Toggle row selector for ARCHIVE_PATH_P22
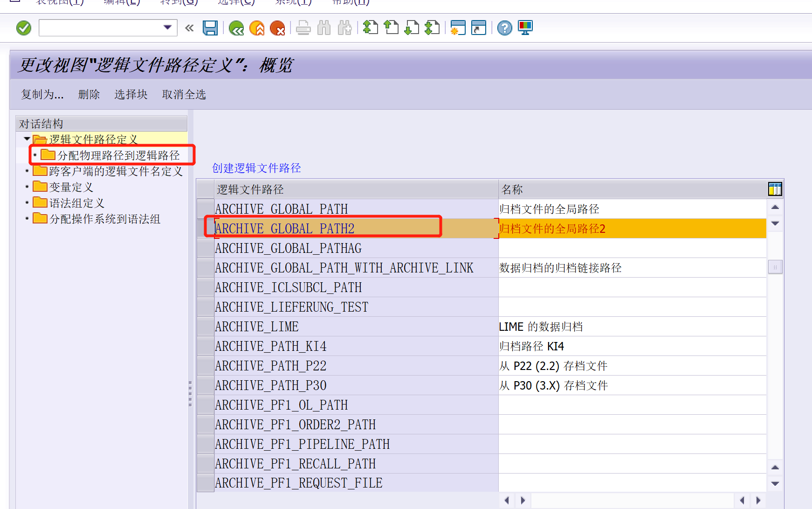 [x=206, y=365]
